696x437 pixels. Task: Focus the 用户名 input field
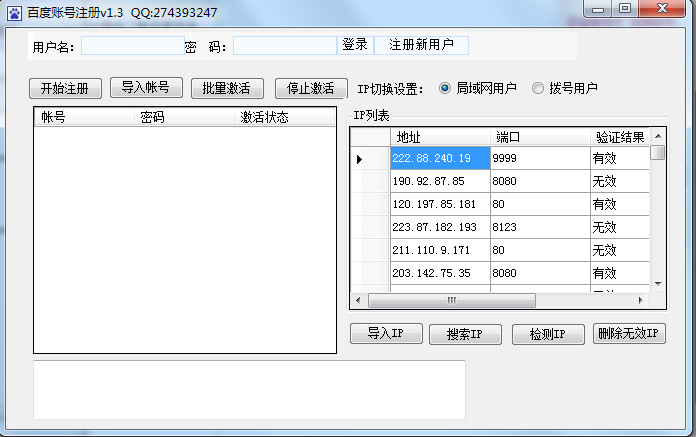click(x=133, y=46)
